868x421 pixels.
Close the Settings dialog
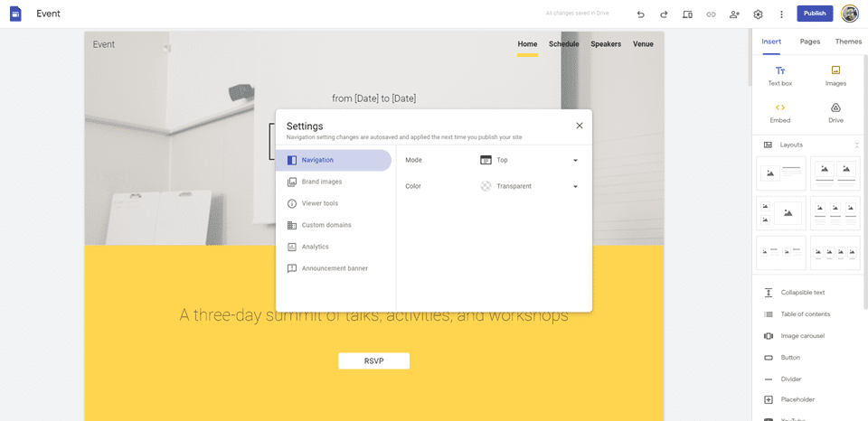pyautogui.click(x=580, y=126)
